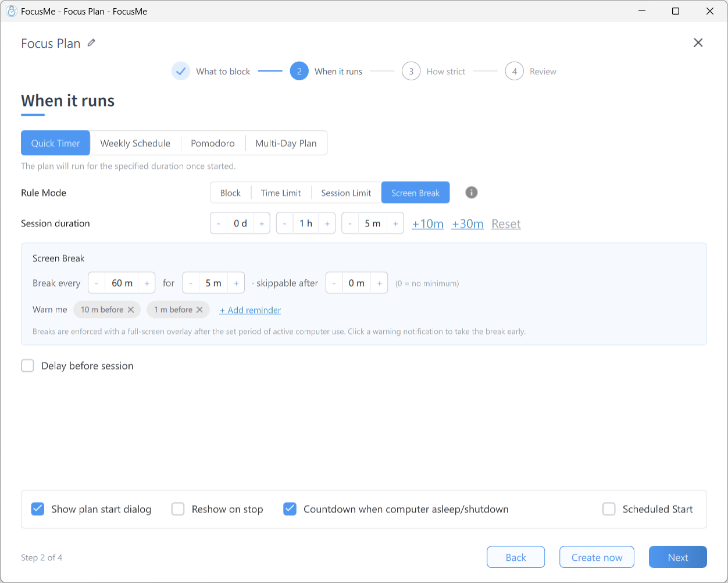Decrease 'Break every' interval
This screenshot has width=728, height=583.
click(97, 283)
